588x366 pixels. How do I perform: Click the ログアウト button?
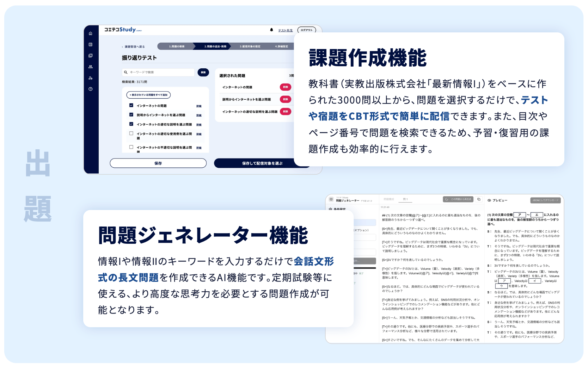tap(307, 30)
